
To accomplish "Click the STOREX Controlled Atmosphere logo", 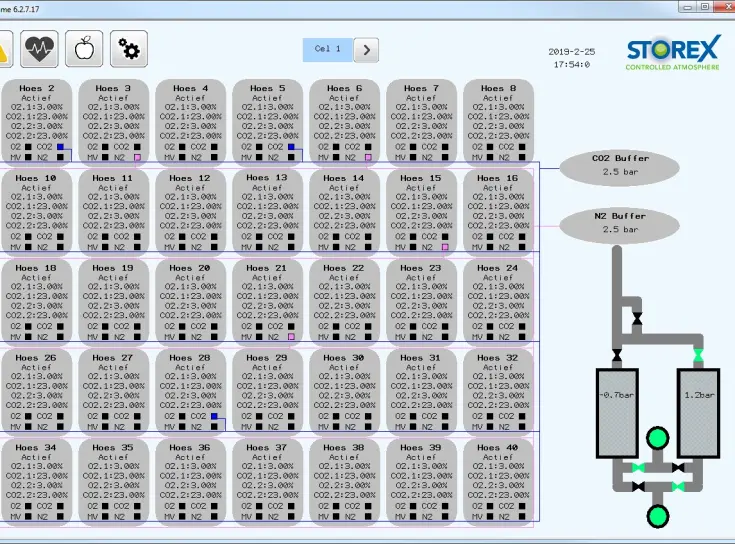I will tap(671, 54).
